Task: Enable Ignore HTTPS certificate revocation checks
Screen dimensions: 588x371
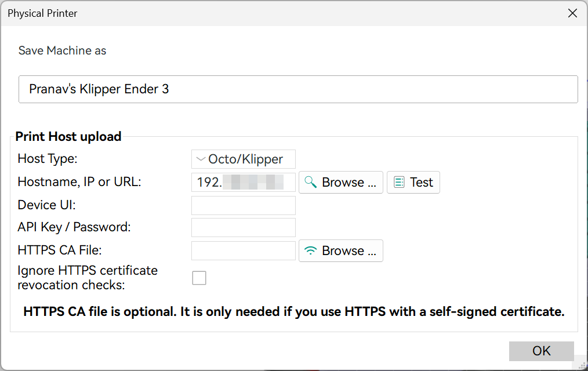Action: coord(199,278)
